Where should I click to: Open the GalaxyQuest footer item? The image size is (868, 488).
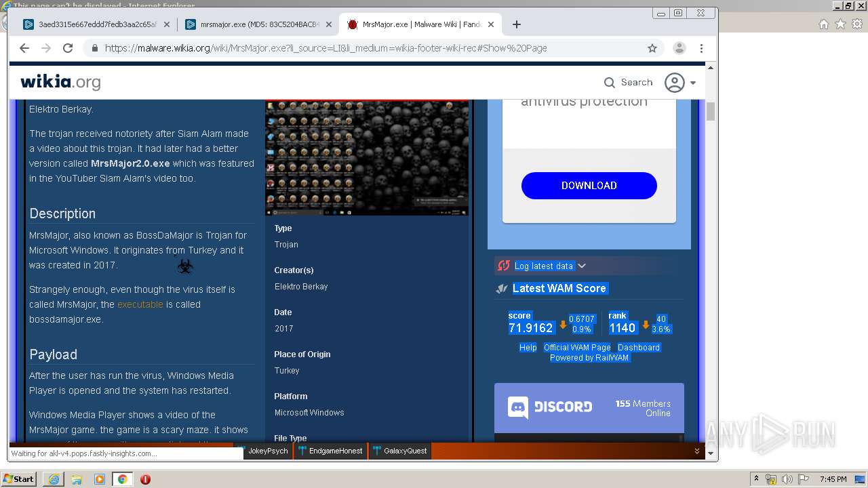coord(400,451)
